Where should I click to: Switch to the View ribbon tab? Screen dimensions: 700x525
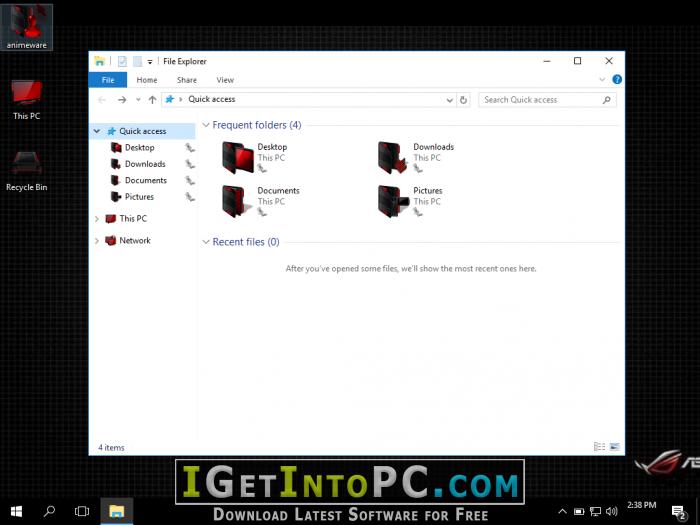click(x=225, y=80)
